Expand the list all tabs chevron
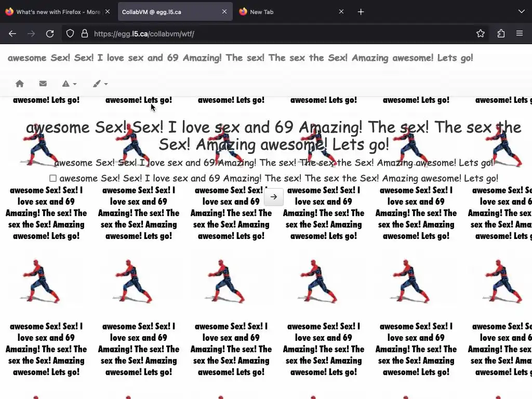The width and height of the screenshot is (532, 399). [x=522, y=11]
